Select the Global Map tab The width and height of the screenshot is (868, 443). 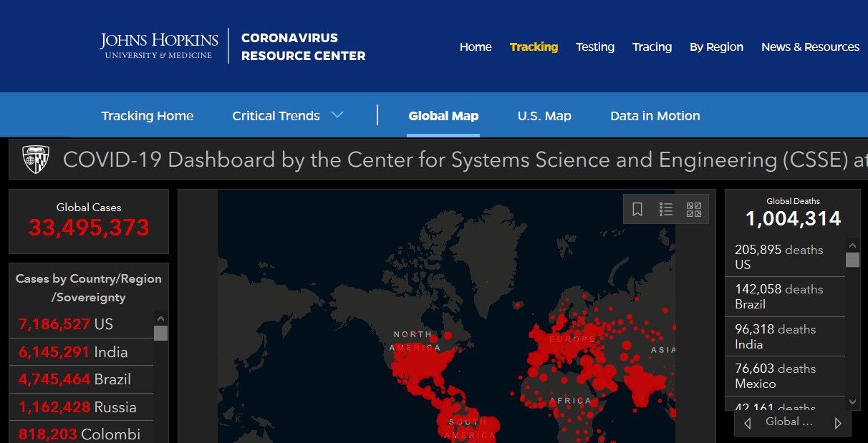point(443,116)
